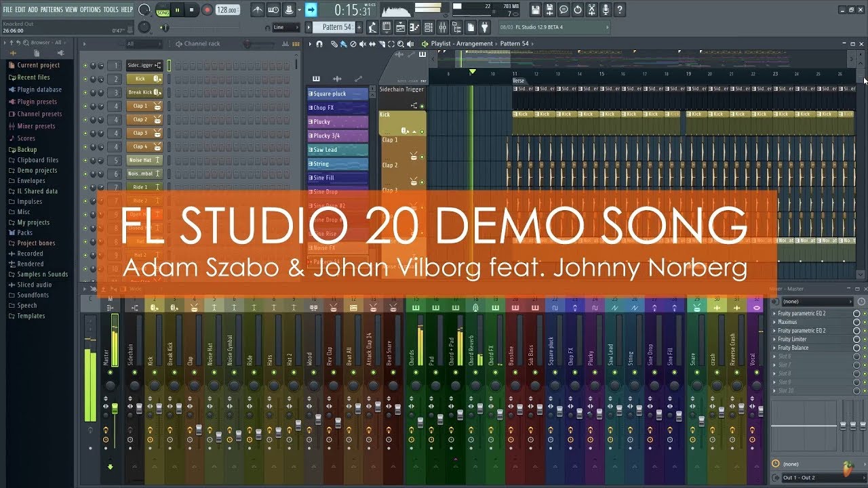Image resolution: width=868 pixels, height=488 pixels.
Task: Select the Square pluck pattern in picker
Action: 338,94
